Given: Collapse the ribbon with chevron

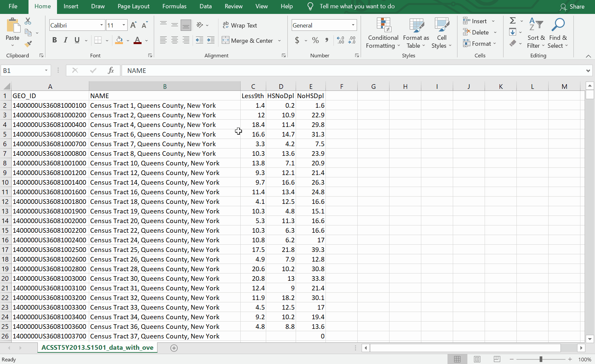Looking at the screenshot, I should [588, 56].
